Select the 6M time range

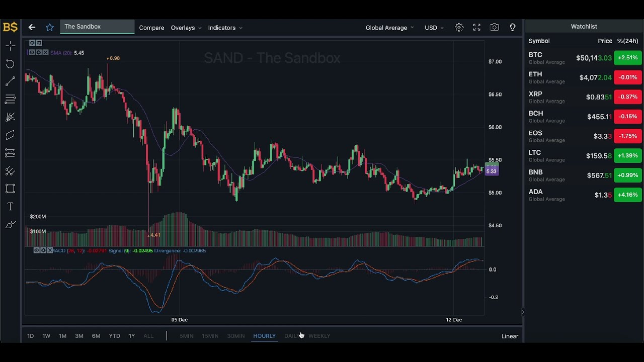pos(96,336)
